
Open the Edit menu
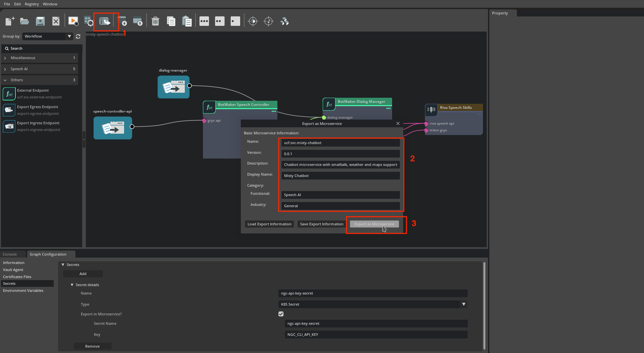pos(17,4)
